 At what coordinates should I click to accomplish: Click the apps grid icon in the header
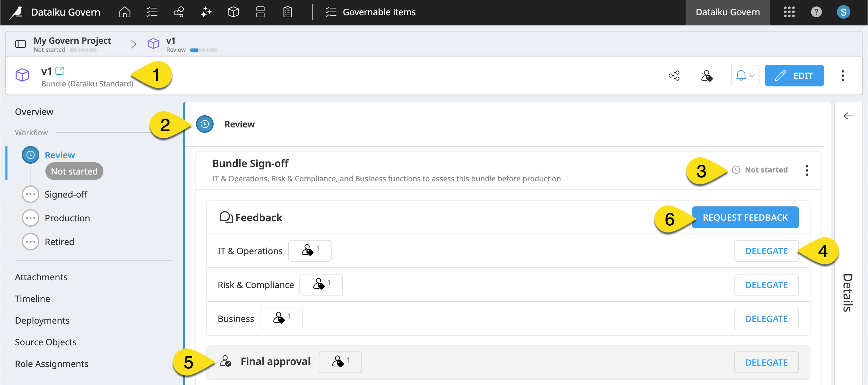click(x=789, y=12)
